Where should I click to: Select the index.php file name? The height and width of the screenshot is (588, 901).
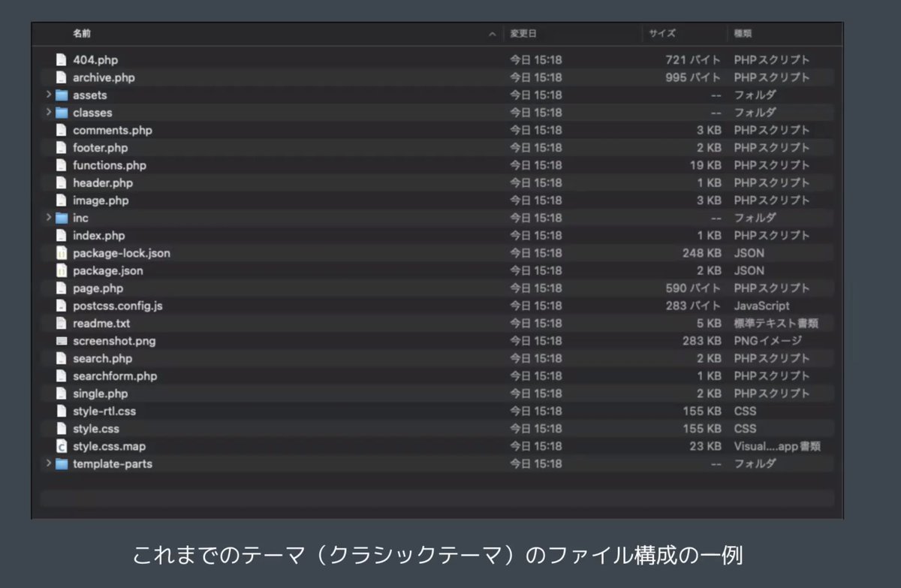tap(99, 236)
